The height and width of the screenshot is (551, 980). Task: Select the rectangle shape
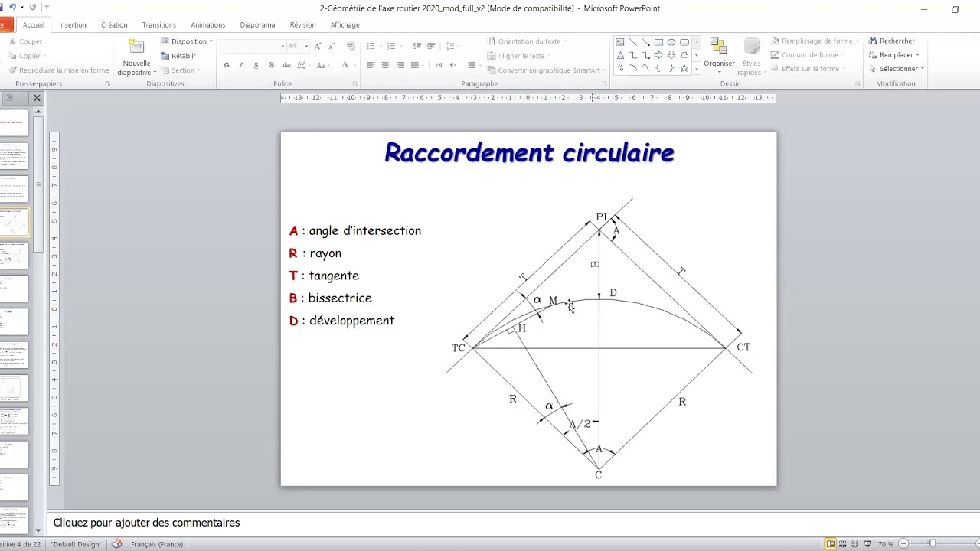(x=658, y=42)
